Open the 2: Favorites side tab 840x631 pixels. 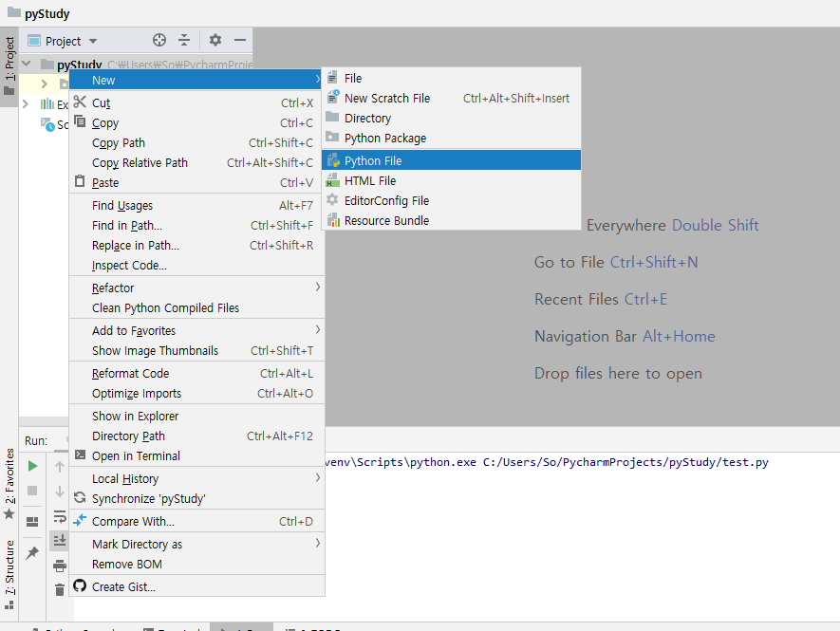9,485
